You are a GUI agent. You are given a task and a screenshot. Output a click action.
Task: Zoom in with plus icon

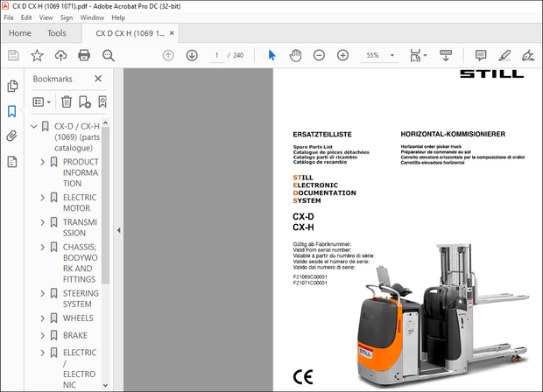pyautogui.click(x=342, y=55)
